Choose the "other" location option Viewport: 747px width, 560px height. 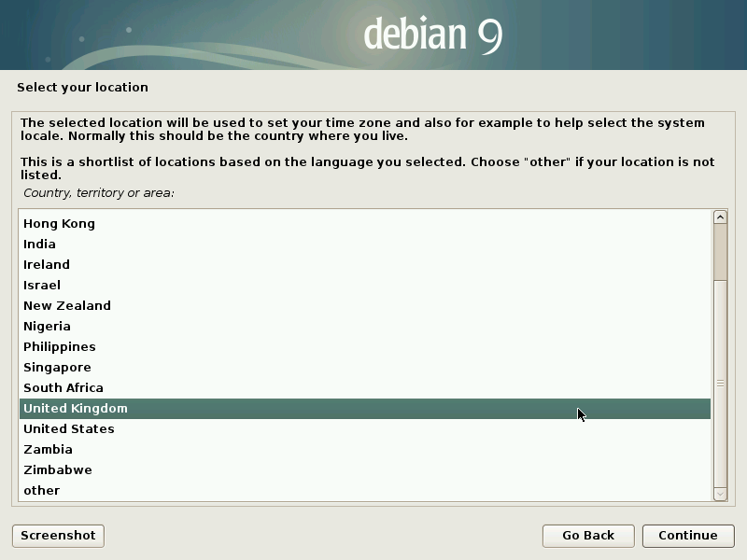(365, 491)
